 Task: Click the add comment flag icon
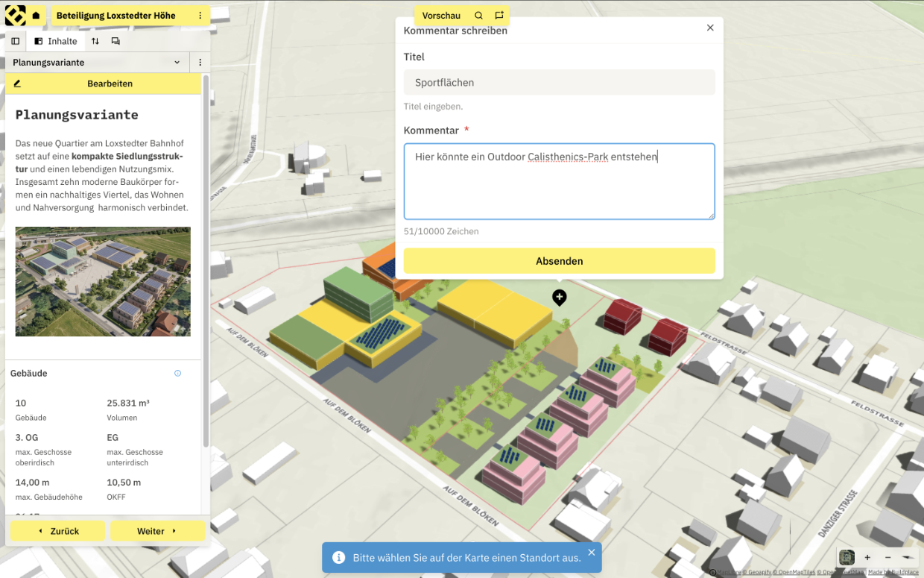pos(499,16)
